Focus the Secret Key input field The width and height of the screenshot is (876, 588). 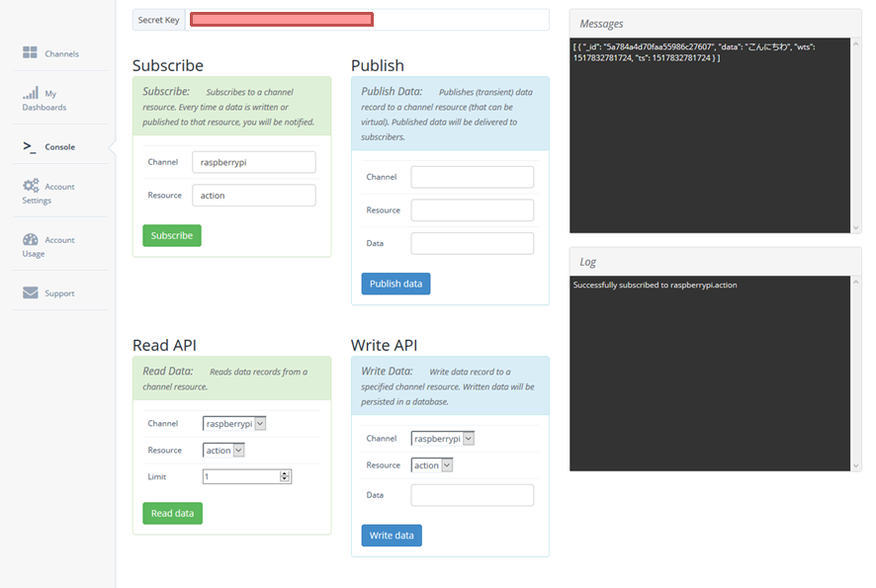[x=367, y=20]
